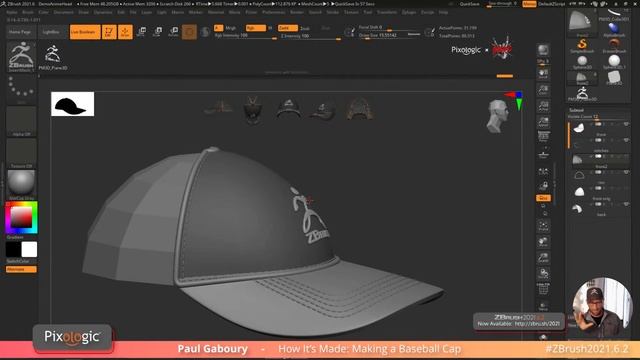
Task: Toggle the Live Boolean button
Action: point(85,32)
